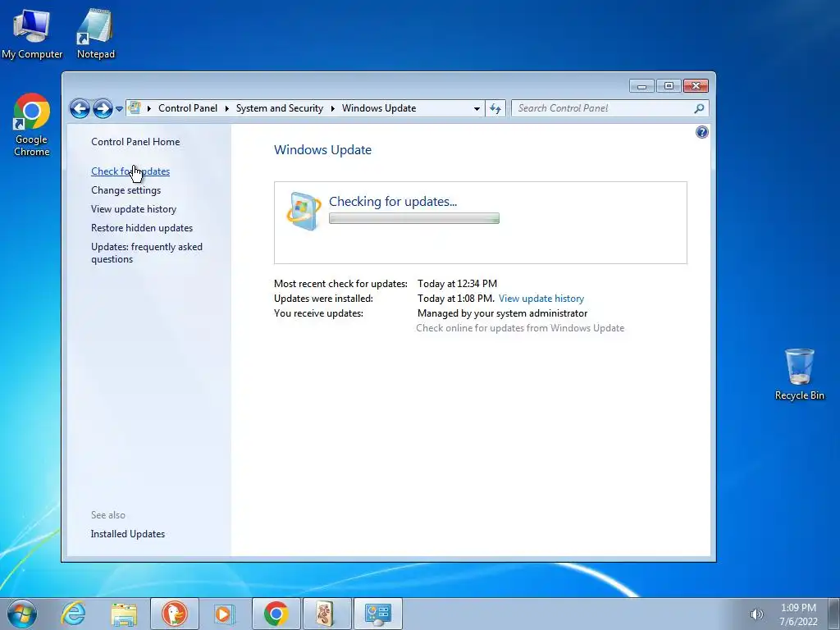Viewport: 840px width, 630px height.
Task: Switch to Control Panel taskbar button
Action: click(377, 614)
